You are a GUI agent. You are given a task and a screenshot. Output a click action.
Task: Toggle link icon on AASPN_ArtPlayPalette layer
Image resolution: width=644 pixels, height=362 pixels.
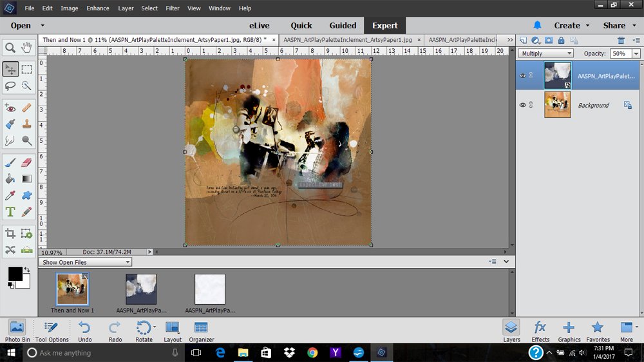pyautogui.click(x=531, y=75)
